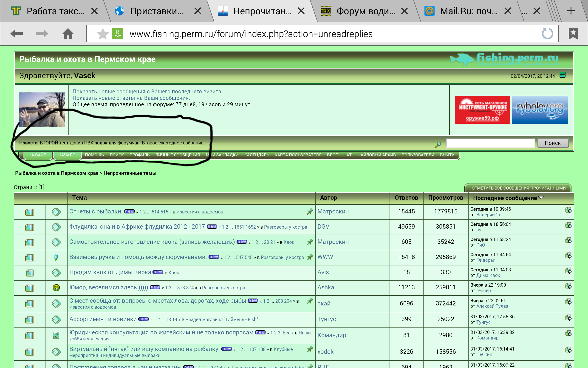
Task: Open the Отчеты с рыбалки topic
Action: click(x=96, y=211)
